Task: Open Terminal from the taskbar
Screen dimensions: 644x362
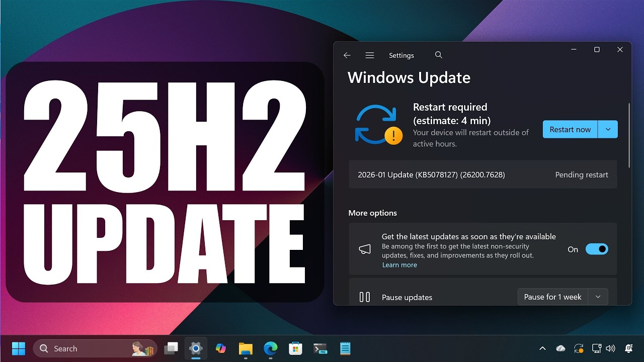Action: (x=320, y=348)
